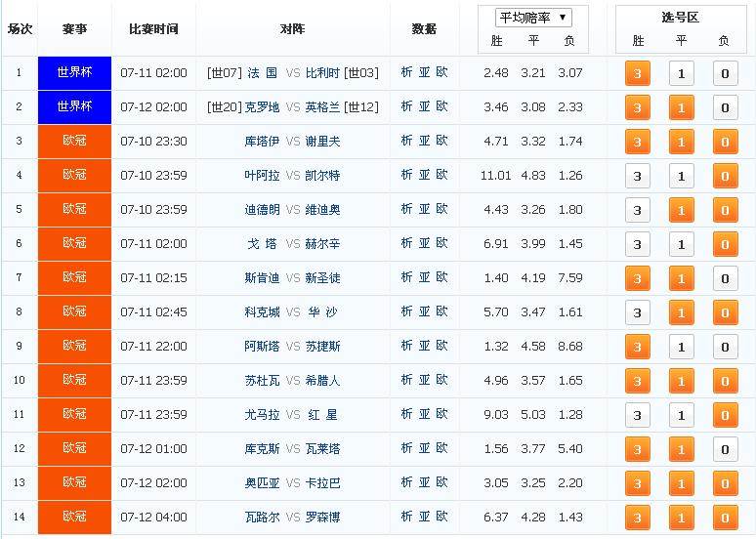
Task: Open 欧 European odds for 库塔伊 vs 谢里夫
Action: tap(441, 141)
